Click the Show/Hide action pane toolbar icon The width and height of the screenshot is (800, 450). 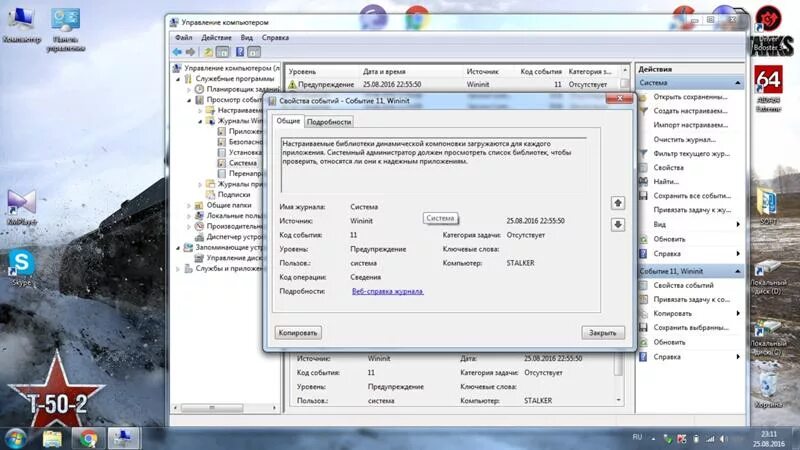coord(254,52)
